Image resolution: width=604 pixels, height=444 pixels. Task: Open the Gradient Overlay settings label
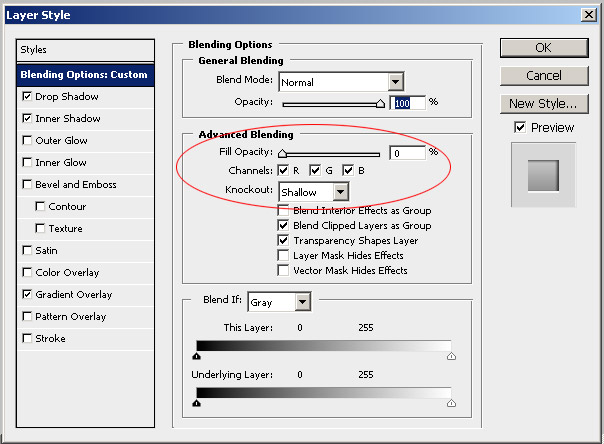74,295
